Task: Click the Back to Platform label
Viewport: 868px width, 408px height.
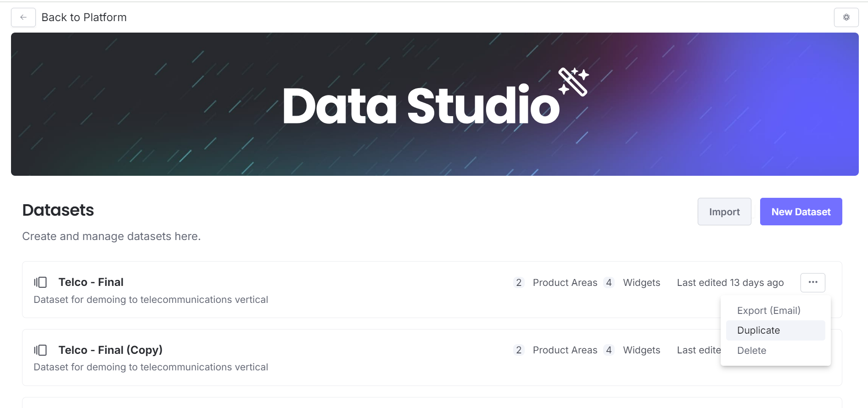Action: coord(84,17)
